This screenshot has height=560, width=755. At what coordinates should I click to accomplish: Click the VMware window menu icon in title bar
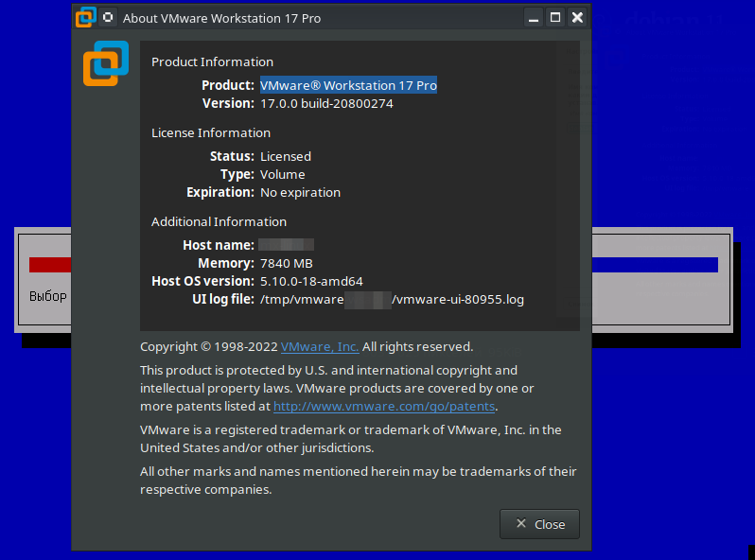coord(86,17)
